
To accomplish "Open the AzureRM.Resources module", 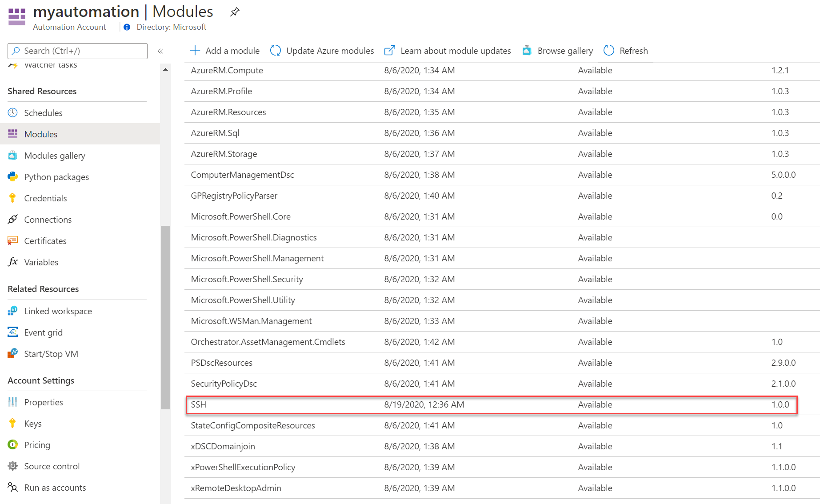I will 228,112.
